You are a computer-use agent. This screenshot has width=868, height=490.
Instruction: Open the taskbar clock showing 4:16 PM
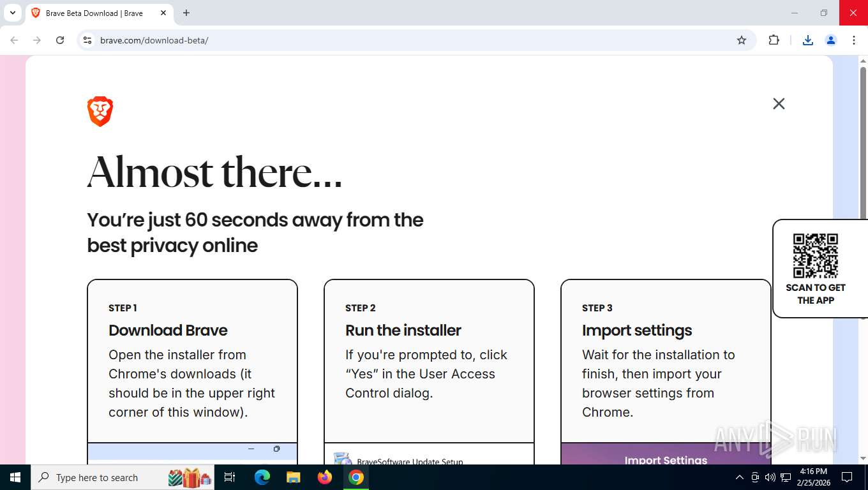click(x=813, y=477)
